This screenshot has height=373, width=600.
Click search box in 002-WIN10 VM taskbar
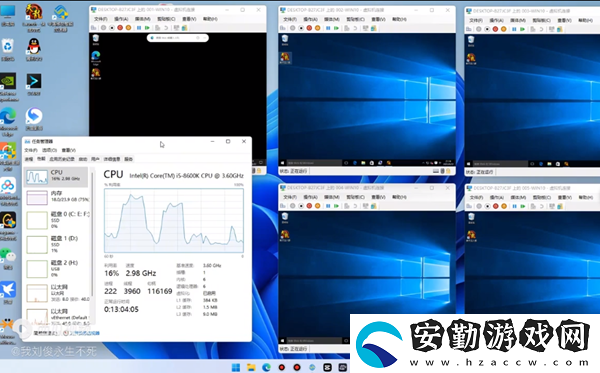coord(314,163)
